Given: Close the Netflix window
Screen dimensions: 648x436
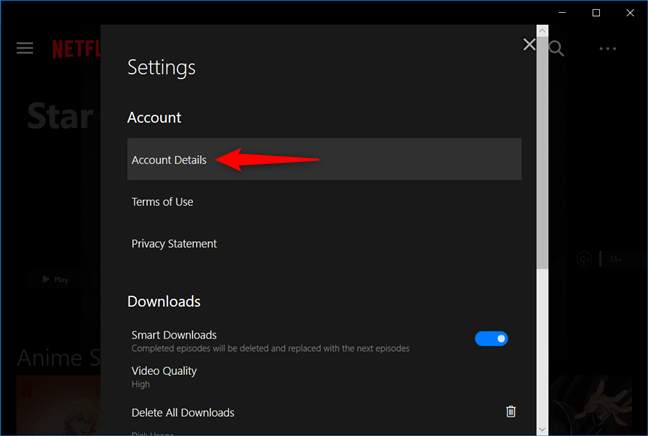Looking at the screenshot, I should click(x=630, y=13).
